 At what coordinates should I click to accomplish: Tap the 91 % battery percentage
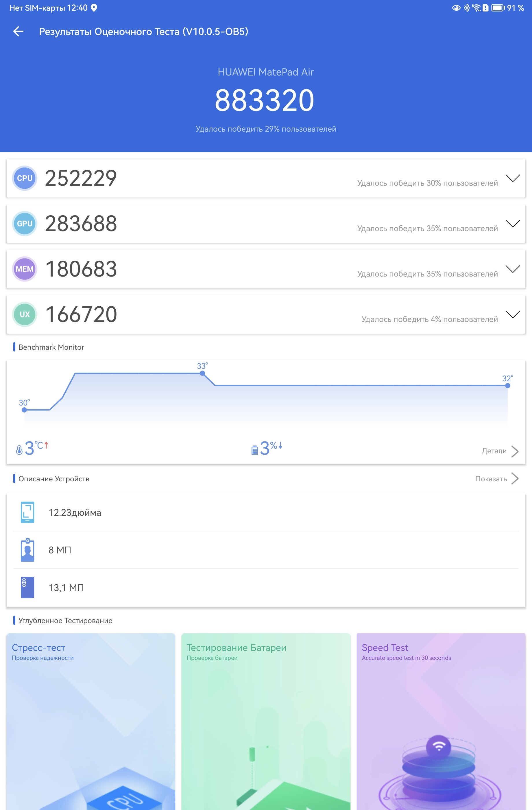coord(516,8)
